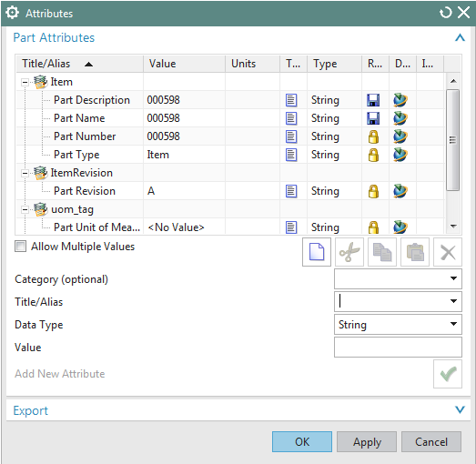Click the New attribute blank page icon
The height and width of the screenshot is (464, 476).
[x=317, y=252]
